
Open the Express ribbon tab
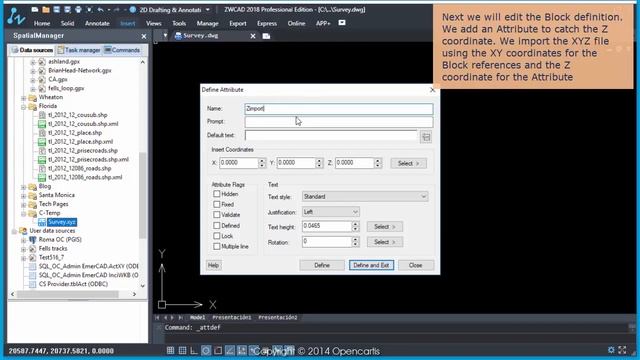(267, 23)
